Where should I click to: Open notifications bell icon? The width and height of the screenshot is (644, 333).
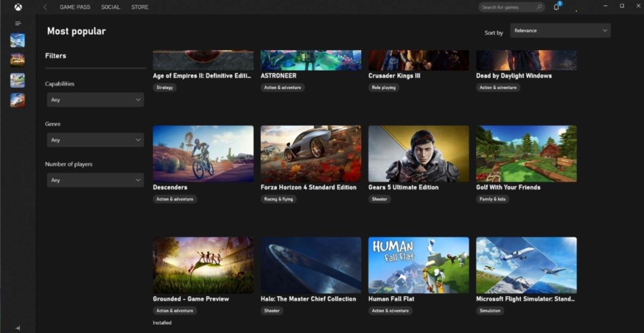pyautogui.click(x=556, y=7)
